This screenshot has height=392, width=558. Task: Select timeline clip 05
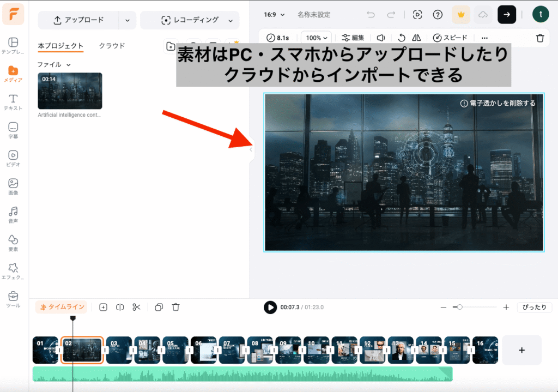click(x=175, y=351)
